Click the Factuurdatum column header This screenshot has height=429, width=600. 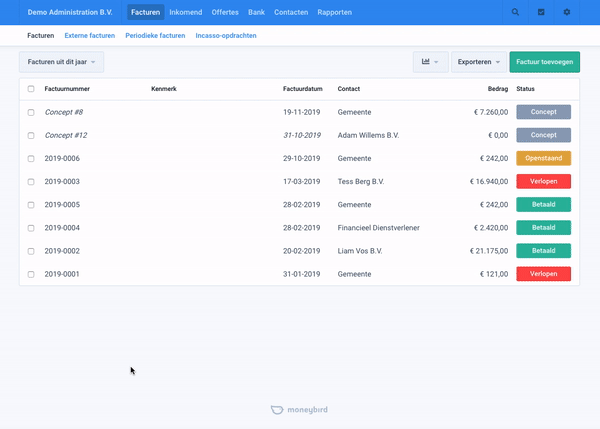coord(303,89)
